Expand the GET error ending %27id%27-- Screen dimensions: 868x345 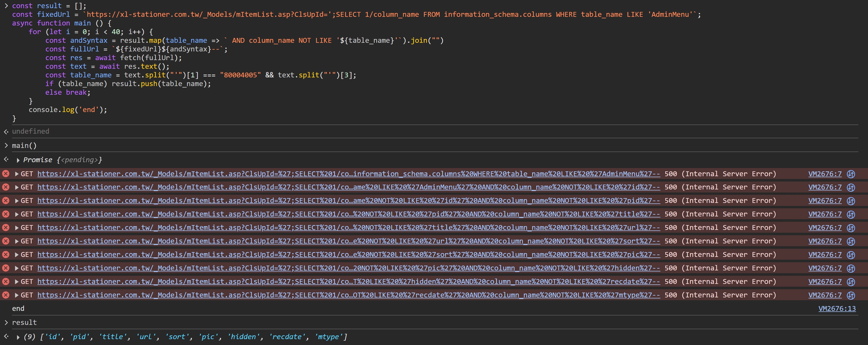17,187
